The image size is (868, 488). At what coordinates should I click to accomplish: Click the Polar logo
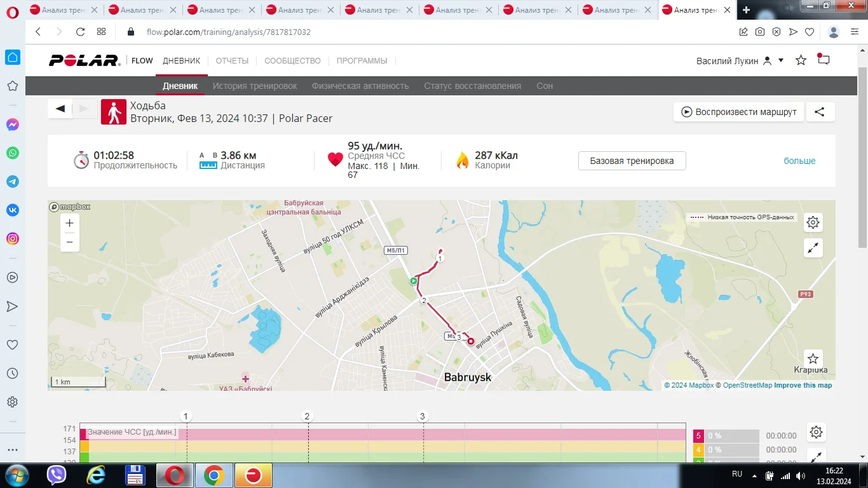click(84, 60)
